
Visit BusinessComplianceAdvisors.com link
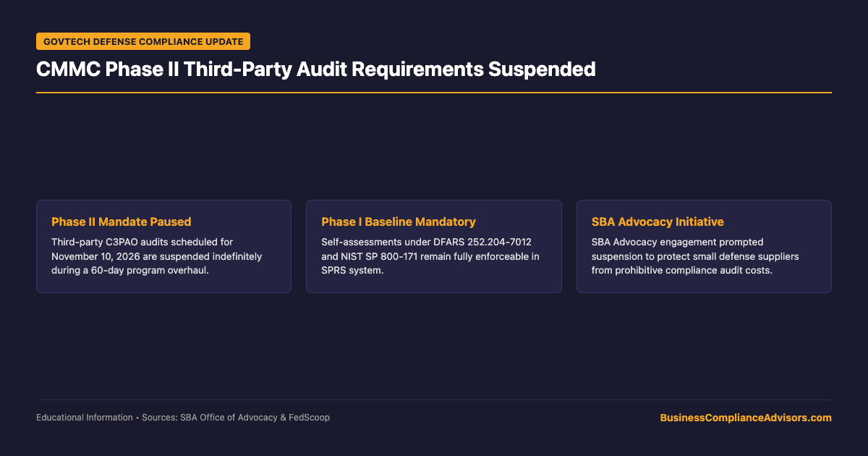pos(746,418)
